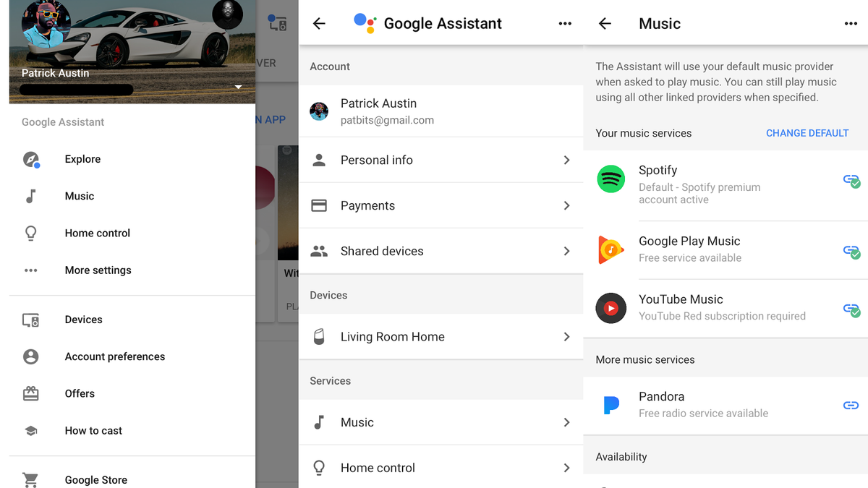Viewport: 868px width, 488px height.
Task: Open Payments chevron
Action: pos(566,206)
